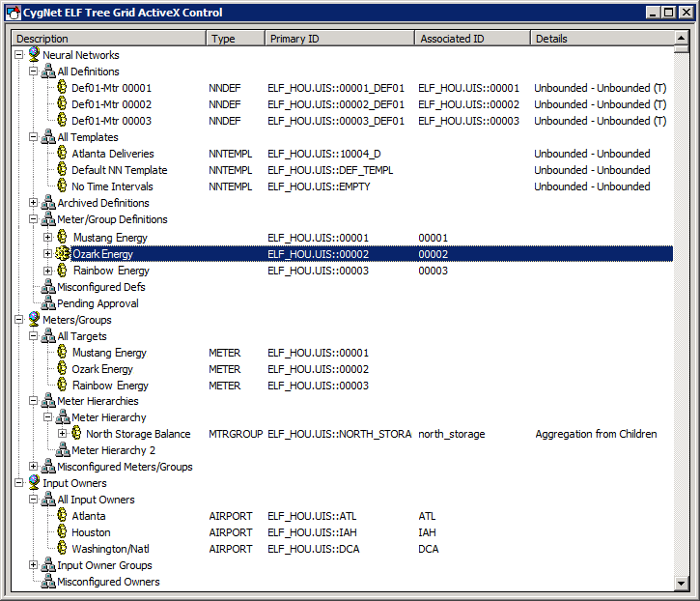700x601 pixels.
Task: Select Ozark Energy under All Targets
Action: [102, 369]
